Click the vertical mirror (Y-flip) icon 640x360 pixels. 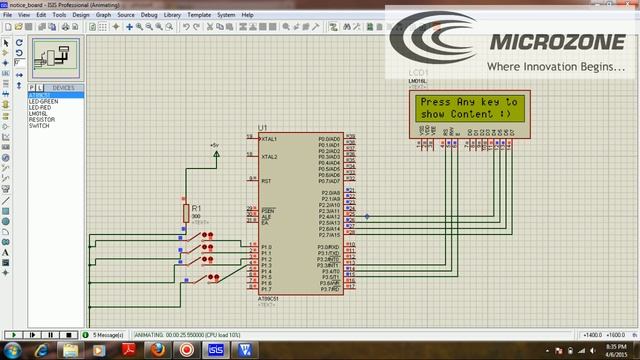(19, 86)
